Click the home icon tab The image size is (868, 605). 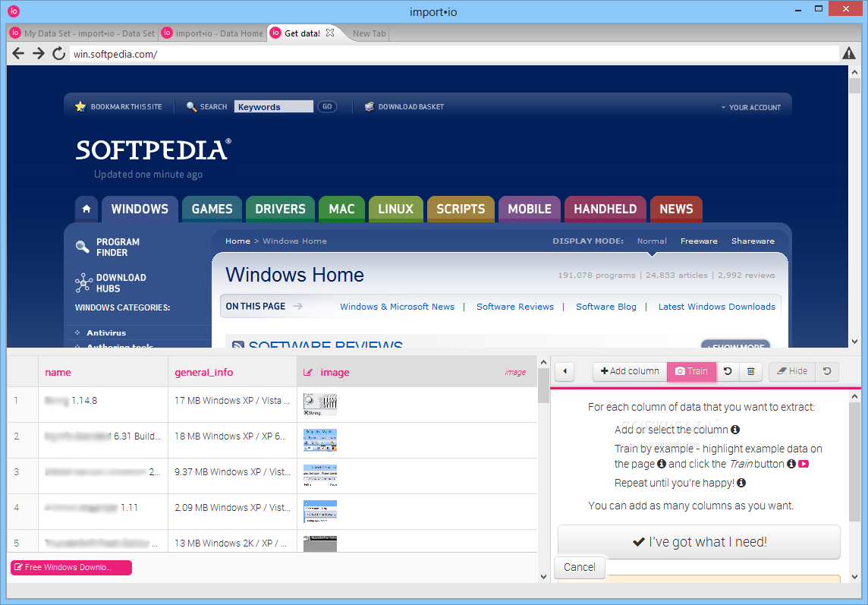tap(86, 209)
